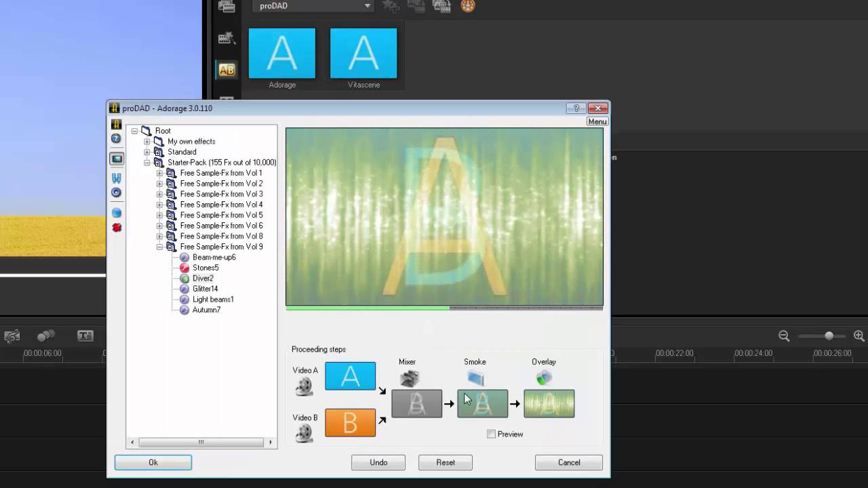868x488 pixels.
Task: Click Apply random effects to track icon
Action: coord(441,6)
